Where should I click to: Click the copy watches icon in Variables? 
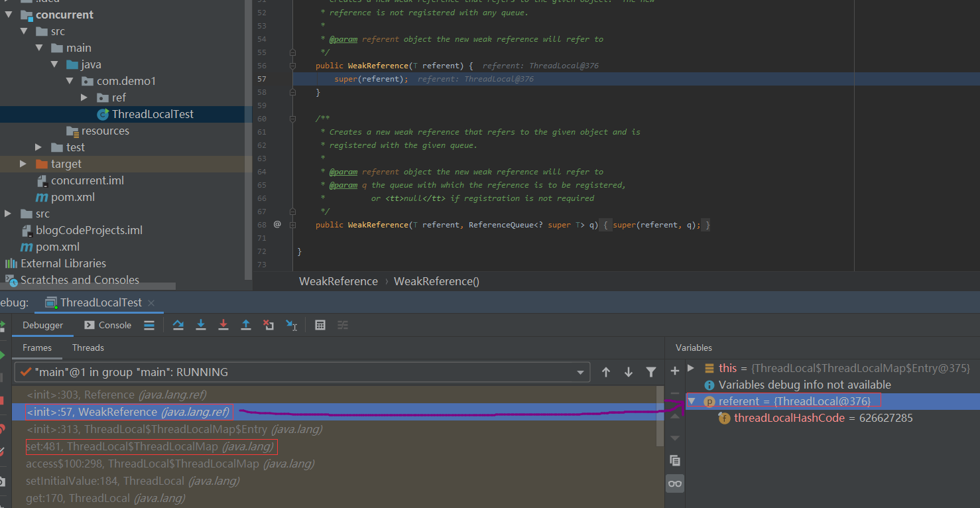pyautogui.click(x=675, y=460)
